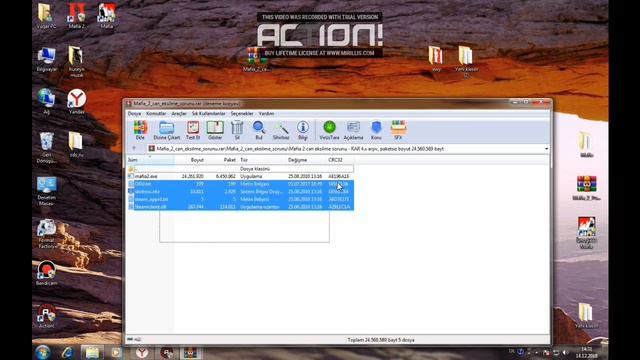
Task: Select the Format Factory desktop shortcut
Action: tap(47, 234)
